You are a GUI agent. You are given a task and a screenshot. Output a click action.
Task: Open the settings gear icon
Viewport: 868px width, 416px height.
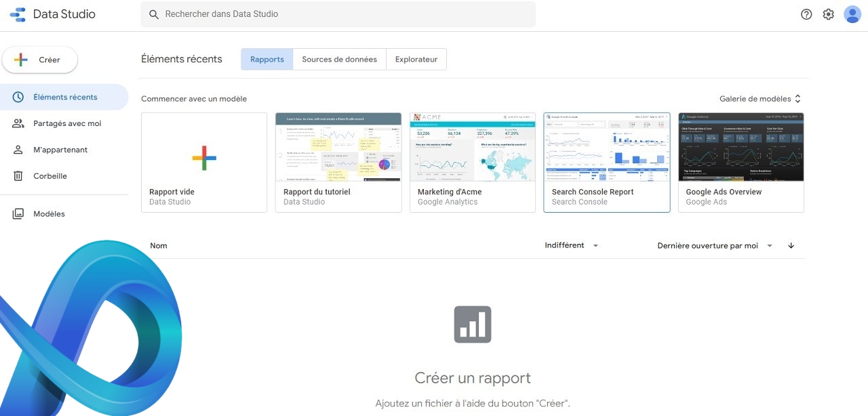[x=828, y=14]
